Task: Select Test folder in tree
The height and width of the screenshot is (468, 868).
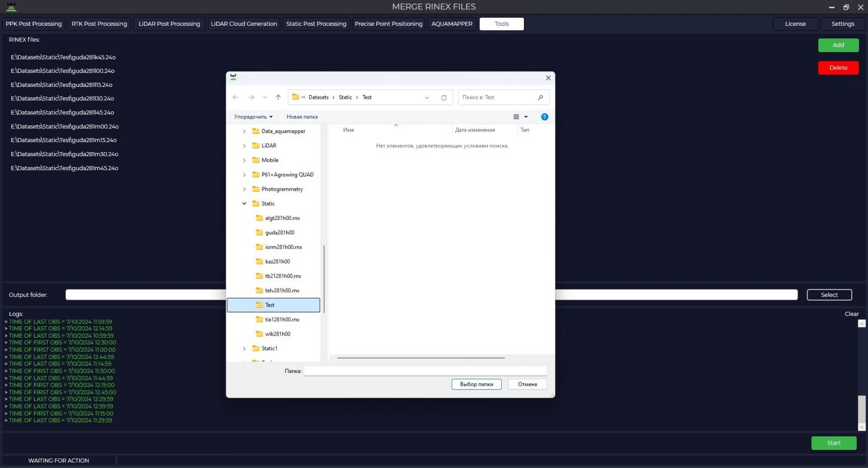Action: click(273, 305)
